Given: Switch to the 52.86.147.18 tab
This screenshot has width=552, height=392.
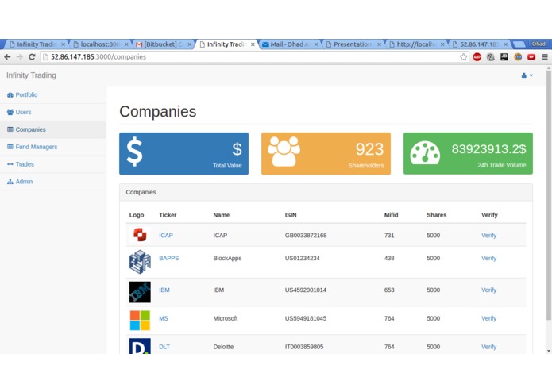Looking at the screenshot, I should 480,44.
